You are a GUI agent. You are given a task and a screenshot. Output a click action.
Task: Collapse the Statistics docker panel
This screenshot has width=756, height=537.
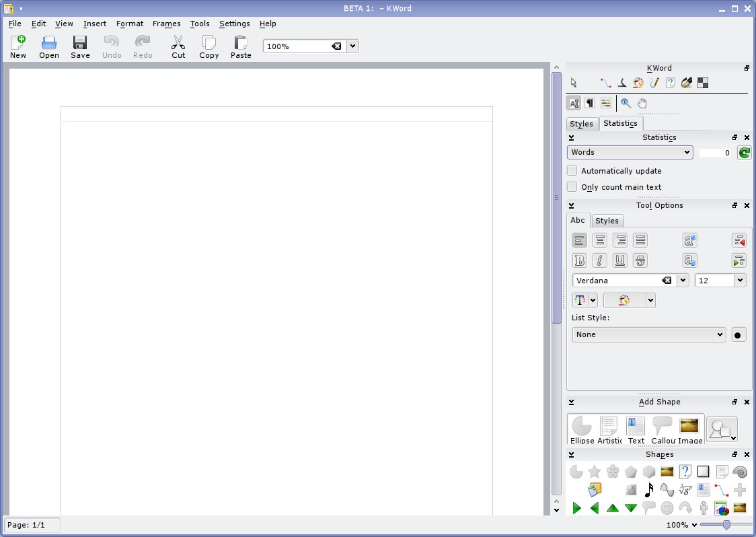tap(571, 137)
